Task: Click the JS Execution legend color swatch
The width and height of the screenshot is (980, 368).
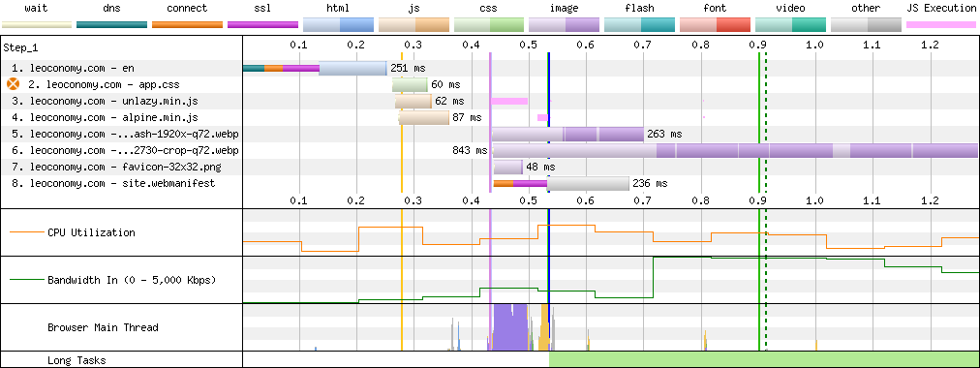Action: (942, 25)
